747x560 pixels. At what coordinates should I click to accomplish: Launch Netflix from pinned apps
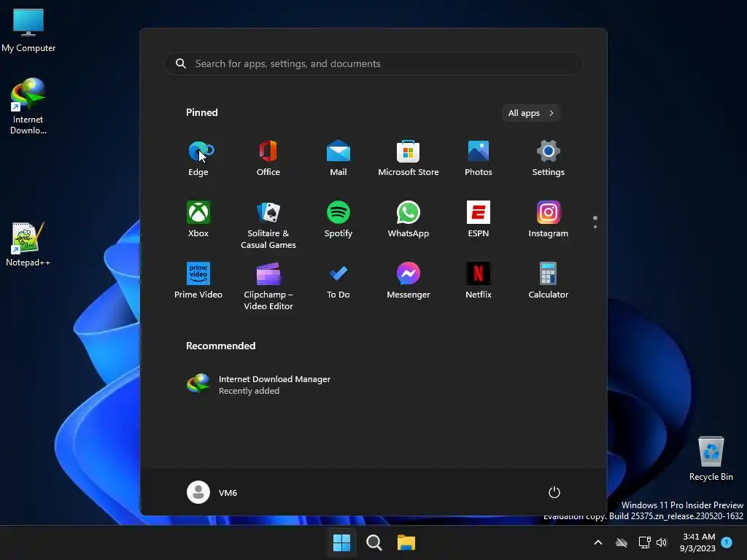(x=479, y=281)
